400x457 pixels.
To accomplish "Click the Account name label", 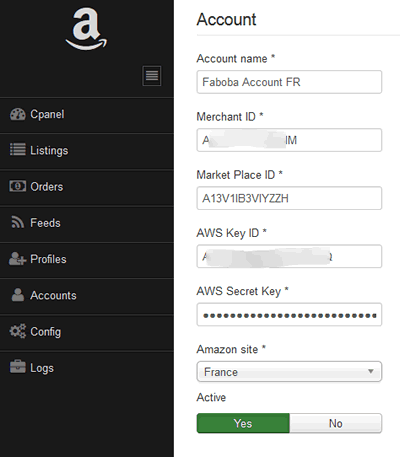I will pyautogui.click(x=236, y=59).
